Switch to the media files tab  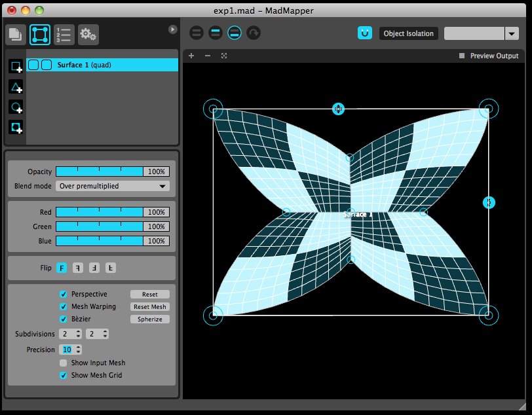point(16,35)
